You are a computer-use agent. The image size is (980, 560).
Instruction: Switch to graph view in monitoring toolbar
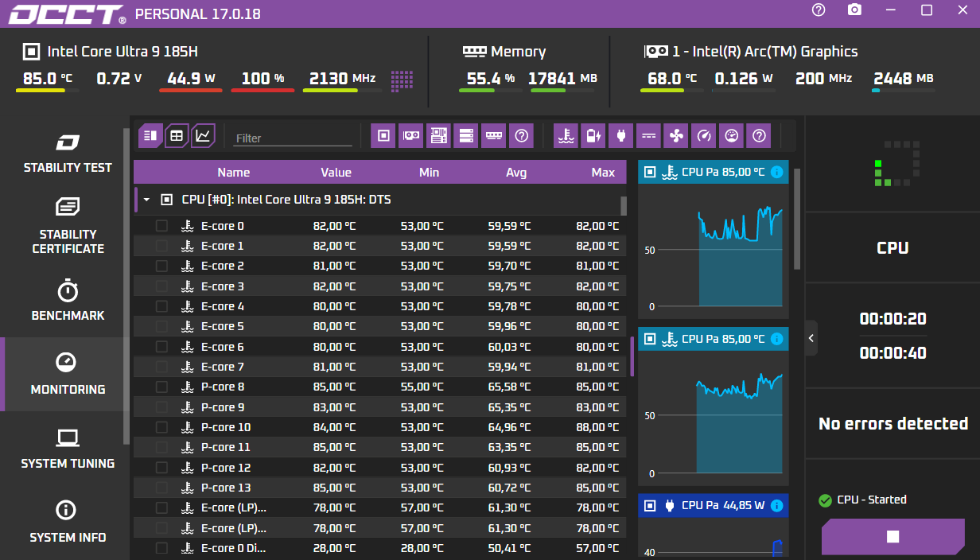[x=204, y=136]
